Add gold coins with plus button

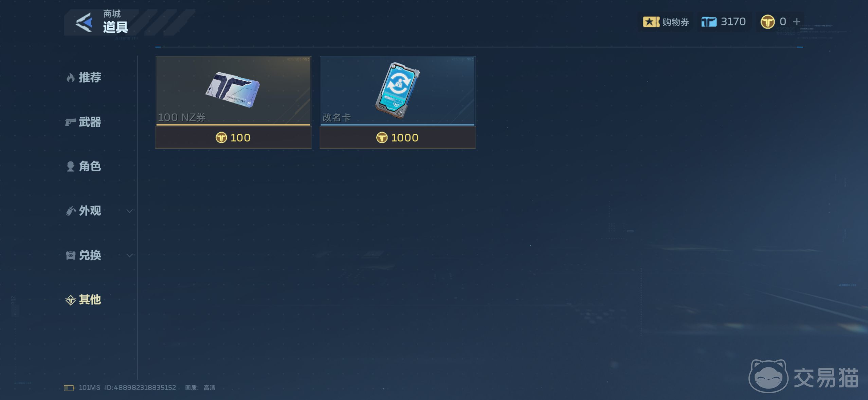click(796, 22)
